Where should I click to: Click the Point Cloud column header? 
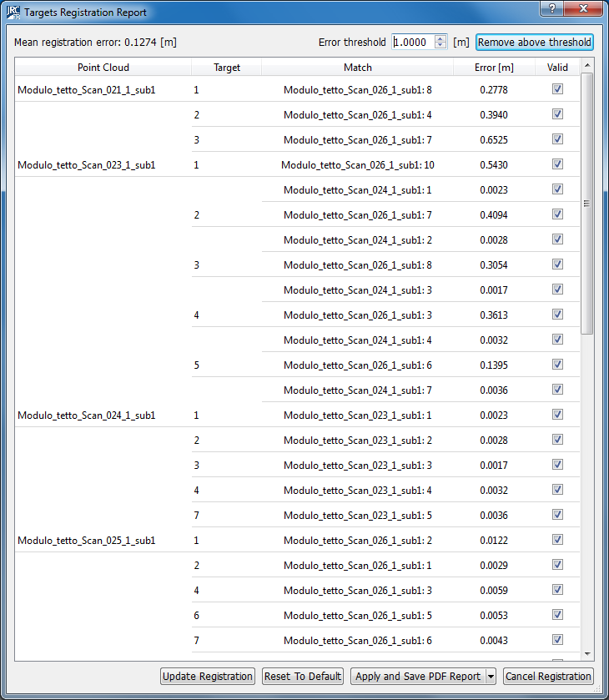(103, 68)
